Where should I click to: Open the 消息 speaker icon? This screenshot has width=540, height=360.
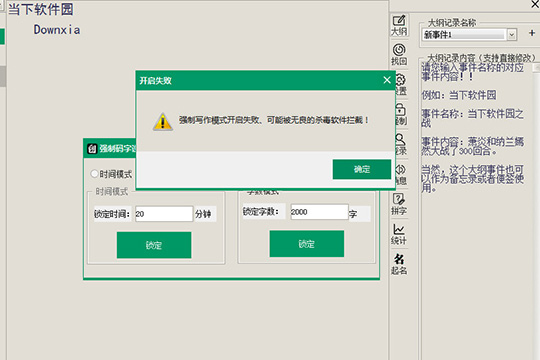coord(402,174)
